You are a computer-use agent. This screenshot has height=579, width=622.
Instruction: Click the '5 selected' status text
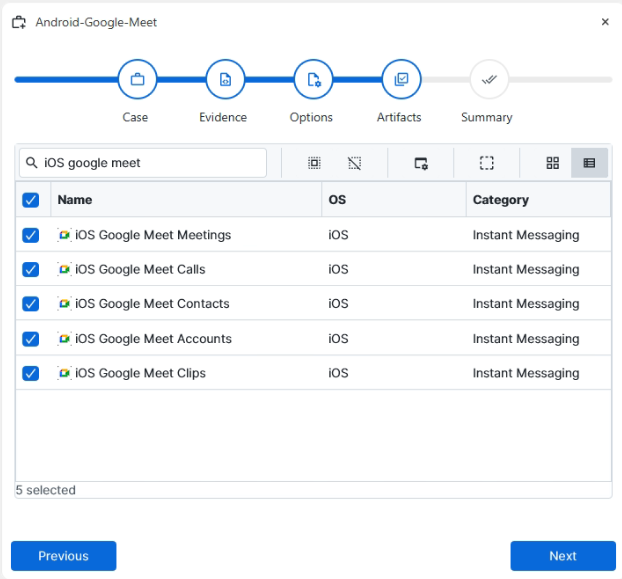pos(46,490)
